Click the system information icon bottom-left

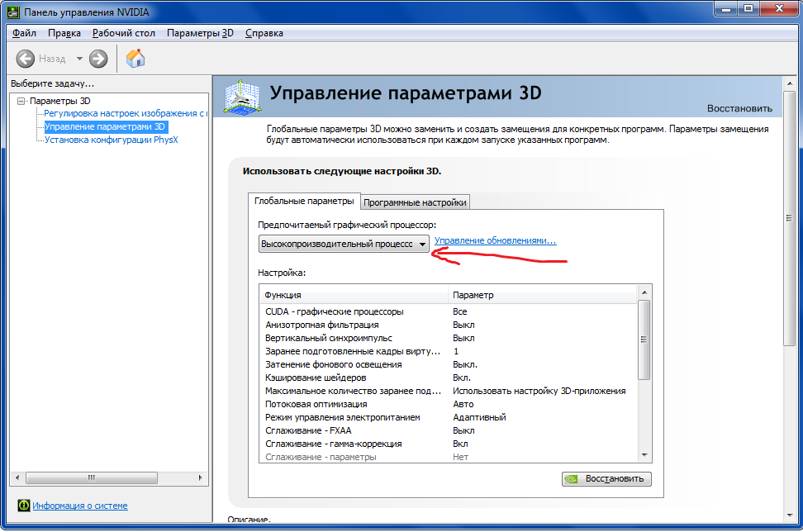click(24, 506)
